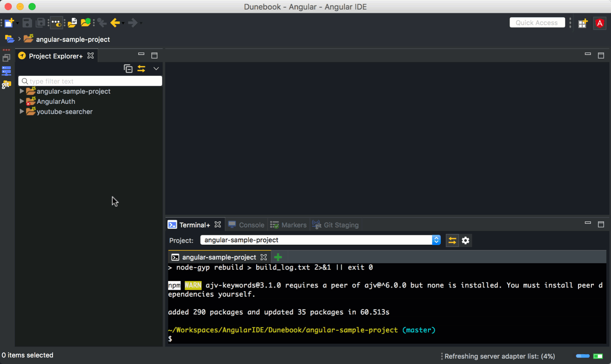The image size is (611, 364).
Task: Toggle Link with Editor in Project Explorer
Action: (141, 69)
